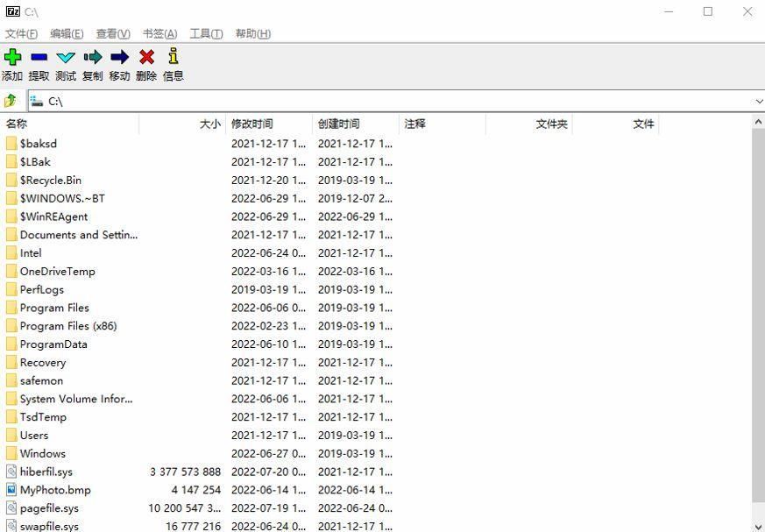Click modified date 2022-03-16 of OneDriveTemp
The image size is (765, 532).
[268, 272]
